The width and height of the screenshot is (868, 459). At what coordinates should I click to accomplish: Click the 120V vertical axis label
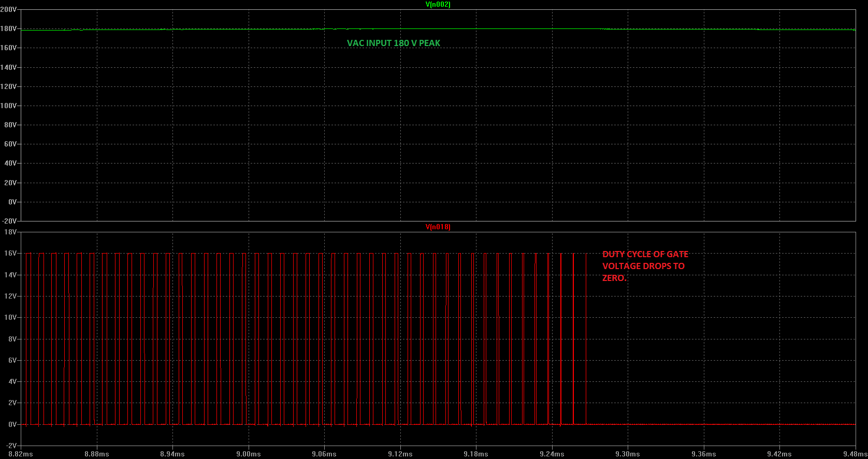point(8,86)
